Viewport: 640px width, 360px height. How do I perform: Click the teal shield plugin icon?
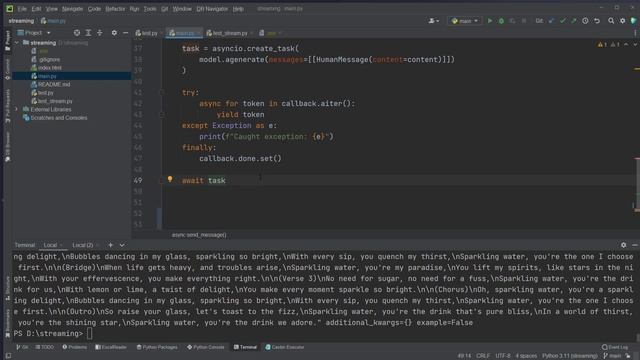click(x=633, y=21)
